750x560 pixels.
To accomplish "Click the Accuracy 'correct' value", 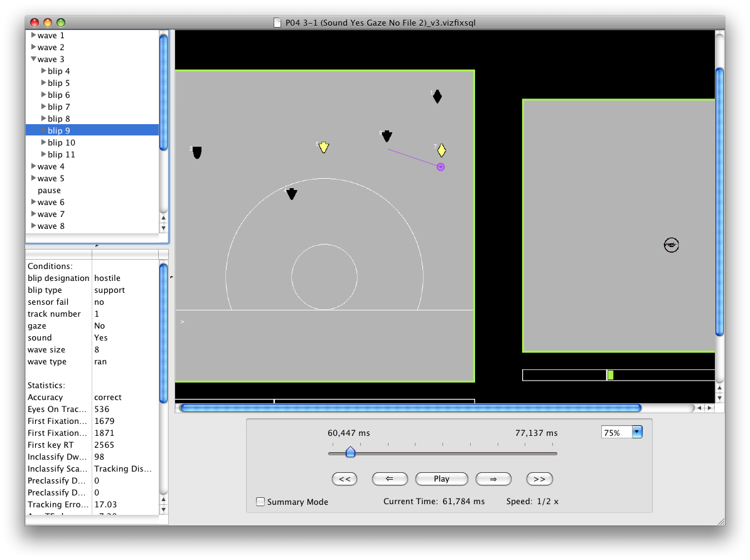I will 107,397.
